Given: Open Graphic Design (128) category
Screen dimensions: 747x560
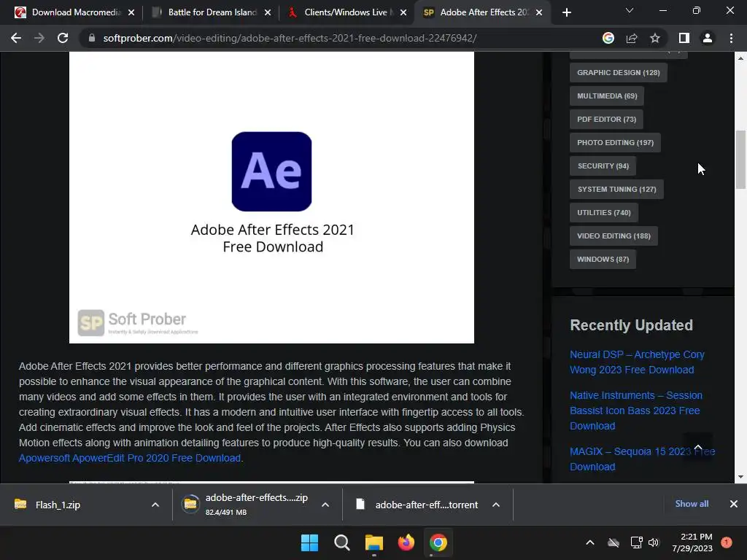Looking at the screenshot, I should pos(619,72).
